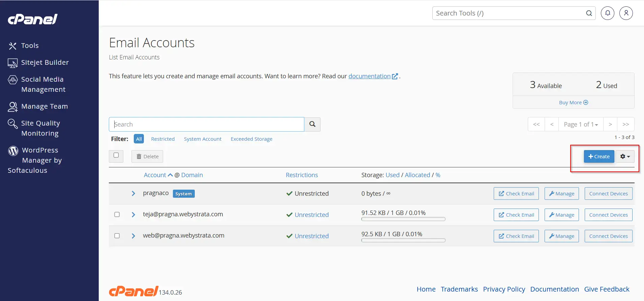644x301 pixels.
Task: Open the Page 1 of 1 dropdown
Action: pos(581,124)
